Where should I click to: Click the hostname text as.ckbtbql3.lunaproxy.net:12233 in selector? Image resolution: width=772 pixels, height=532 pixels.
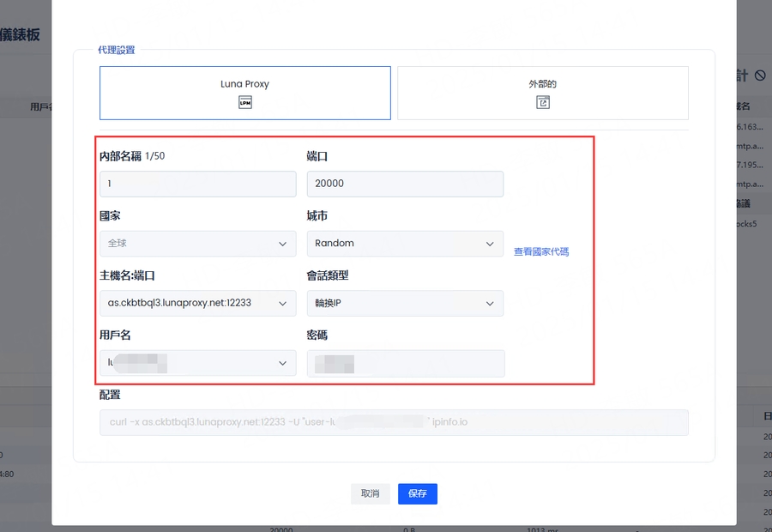pyautogui.click(x=179, y=304)
